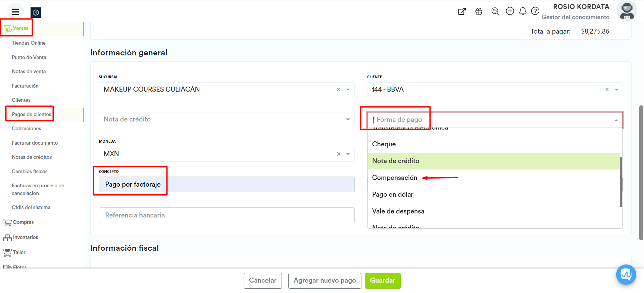
Task: Open the help question mark icon
Action: pos(535,11)
